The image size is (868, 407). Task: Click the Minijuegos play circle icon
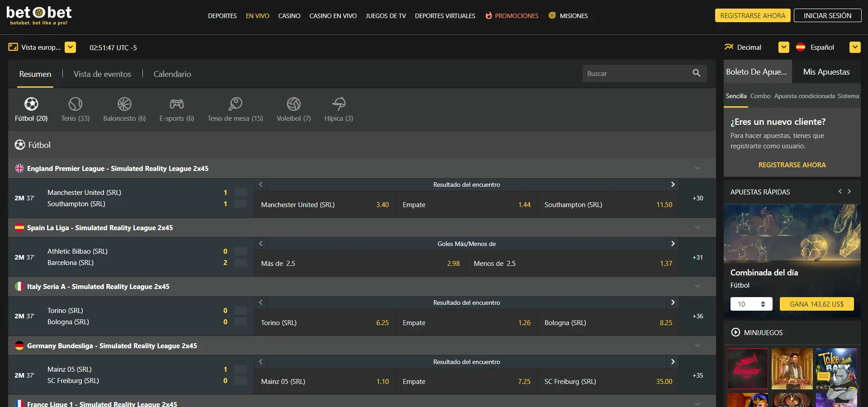coord(735,332)
